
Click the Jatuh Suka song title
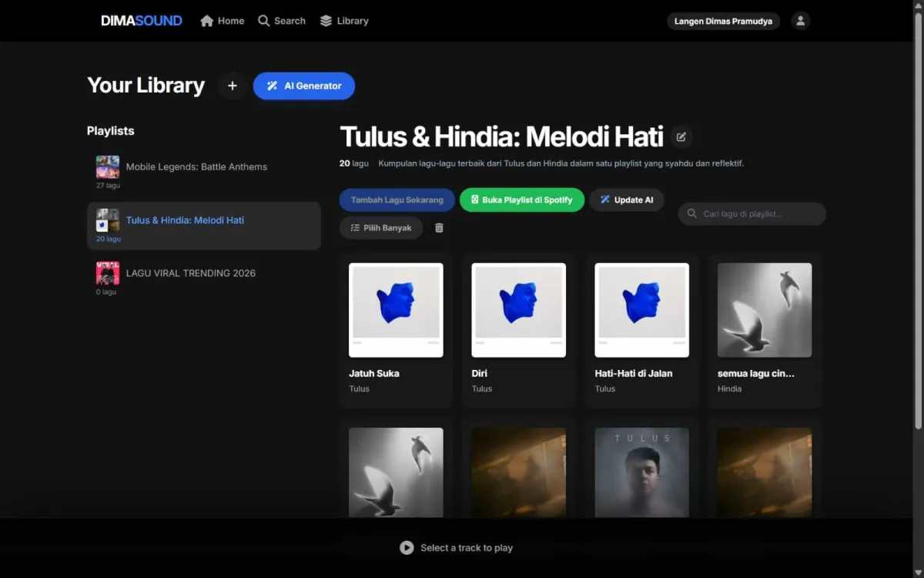pyautogui.click(x=374, y=373)
